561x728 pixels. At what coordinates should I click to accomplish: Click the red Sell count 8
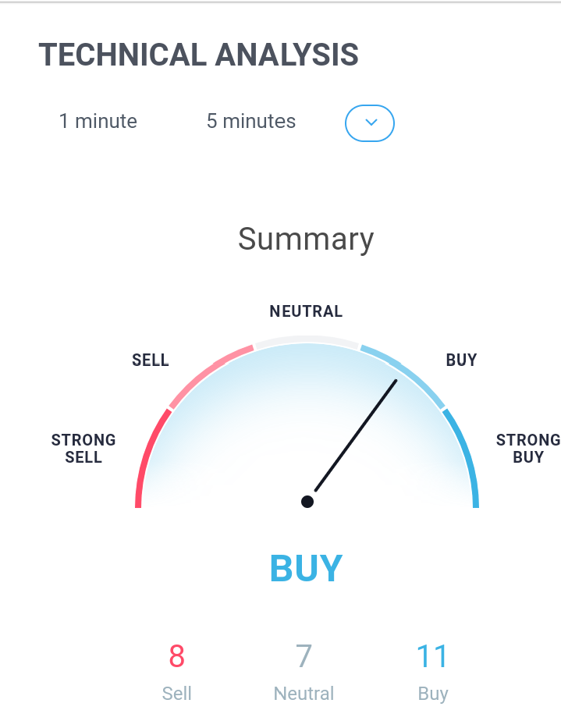click(176, 656)
